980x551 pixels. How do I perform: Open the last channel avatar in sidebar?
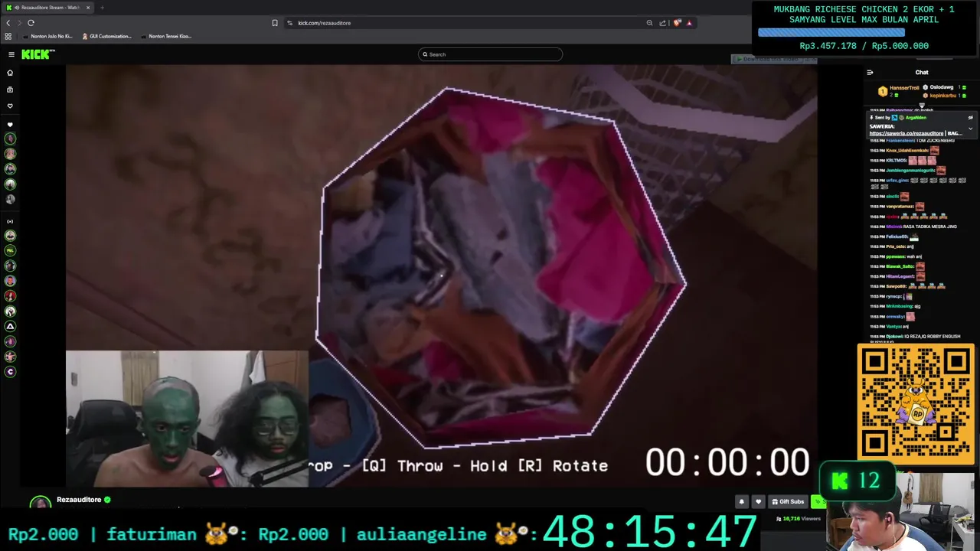(x=10, y=372)
